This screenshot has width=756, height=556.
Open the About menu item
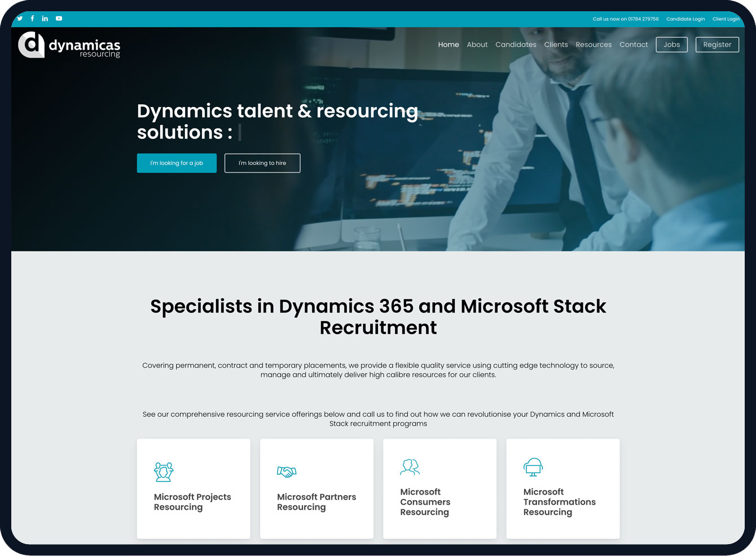point(477,45)
